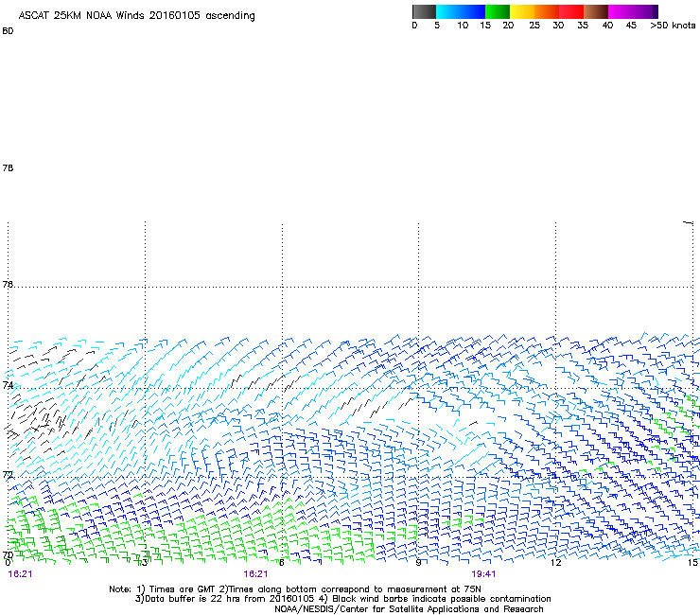
Task: Click the latitude label '78'
Action: click(x=8, y=167)
